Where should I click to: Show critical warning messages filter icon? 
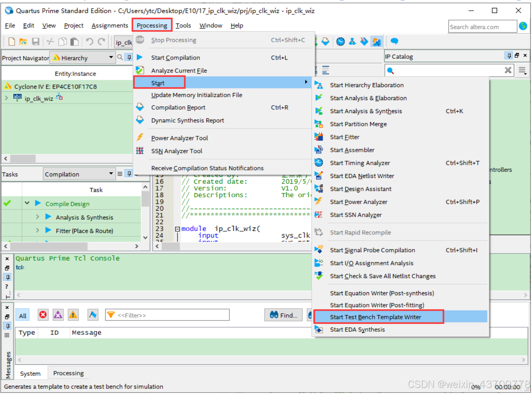coord(58,315)
